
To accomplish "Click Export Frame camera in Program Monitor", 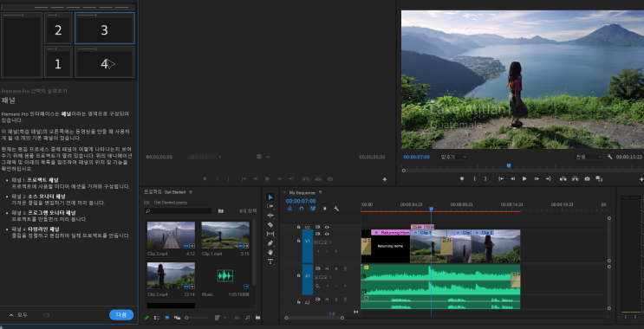I will 588,179.
